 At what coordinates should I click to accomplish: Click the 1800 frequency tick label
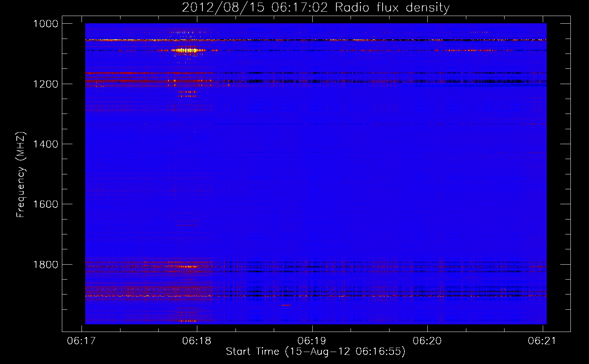coord(46,265)
